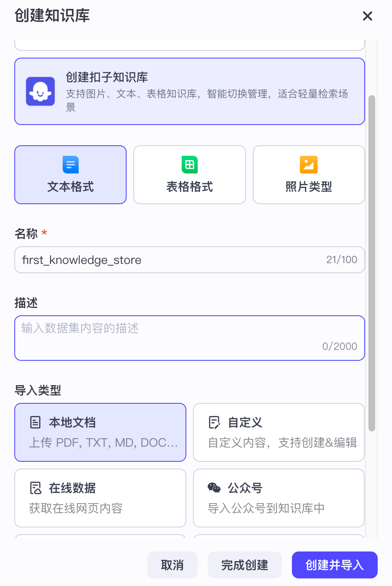Focus the 名称 input field

(168, 260)
